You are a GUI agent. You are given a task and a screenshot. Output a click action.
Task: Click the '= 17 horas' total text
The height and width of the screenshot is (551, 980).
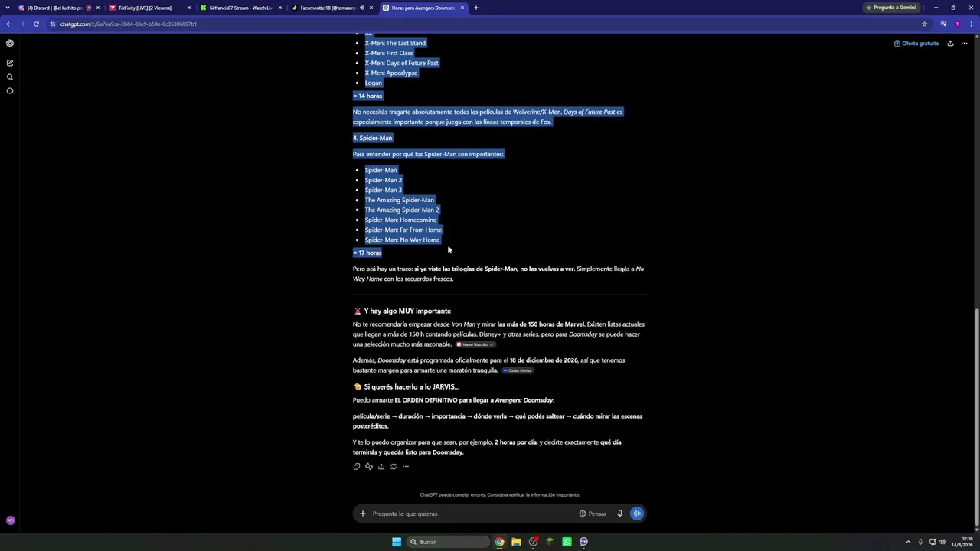[x=367, y=253]
